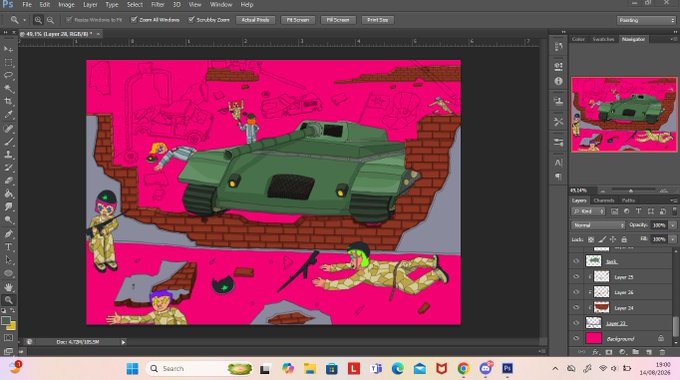This screenshot has height=380, width=680.
Task: Hide Layer 26
Action: pyautogui.click(x=576, y=292)
